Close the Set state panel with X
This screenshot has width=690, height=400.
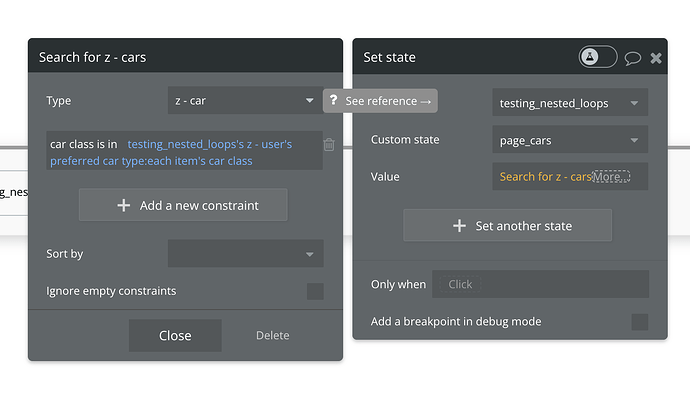tap(656, 58)
